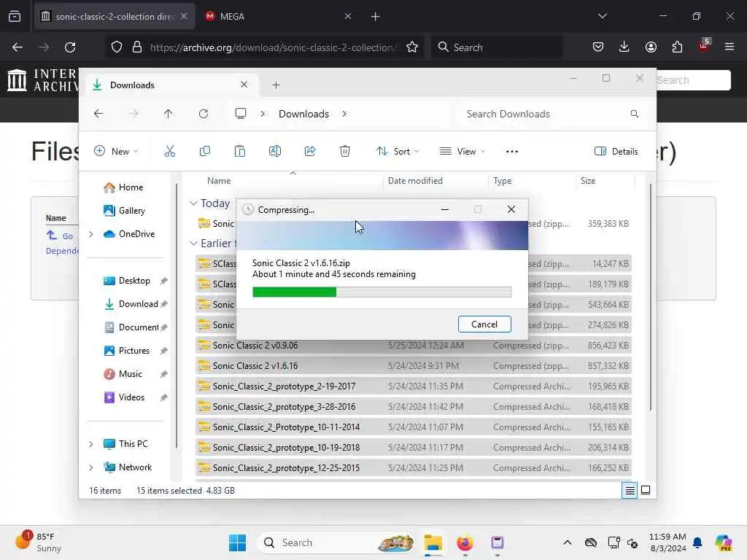747x560 pixels.
Task: Open Desktop quick access folder
Action: coord(127,281)
